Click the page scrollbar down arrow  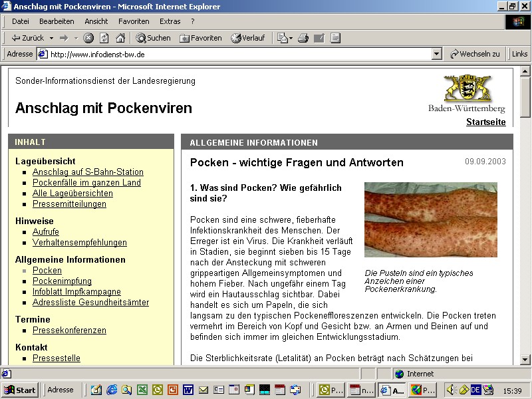point(525,360)
